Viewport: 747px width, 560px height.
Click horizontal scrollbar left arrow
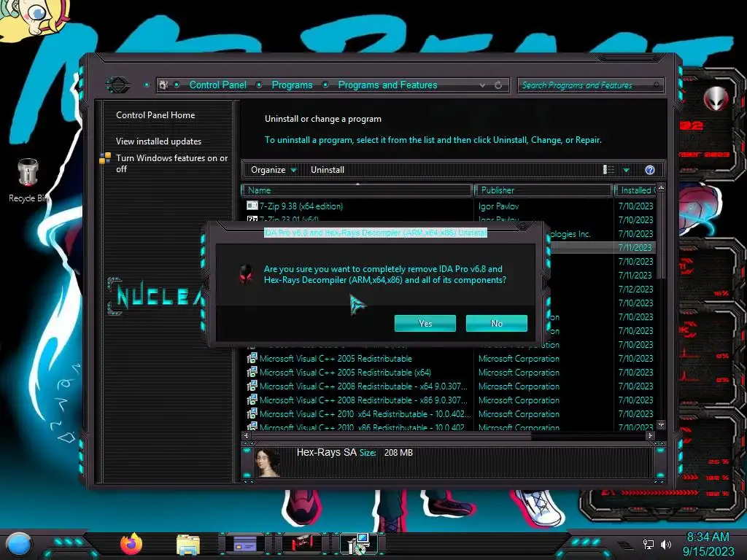[x=246, y=435]
